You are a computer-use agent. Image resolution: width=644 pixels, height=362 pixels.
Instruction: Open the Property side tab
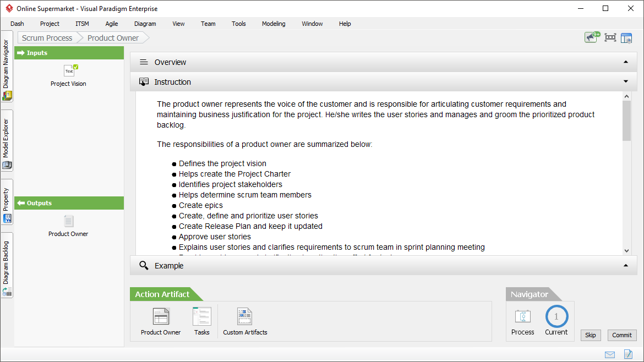(x=7, y=201)
